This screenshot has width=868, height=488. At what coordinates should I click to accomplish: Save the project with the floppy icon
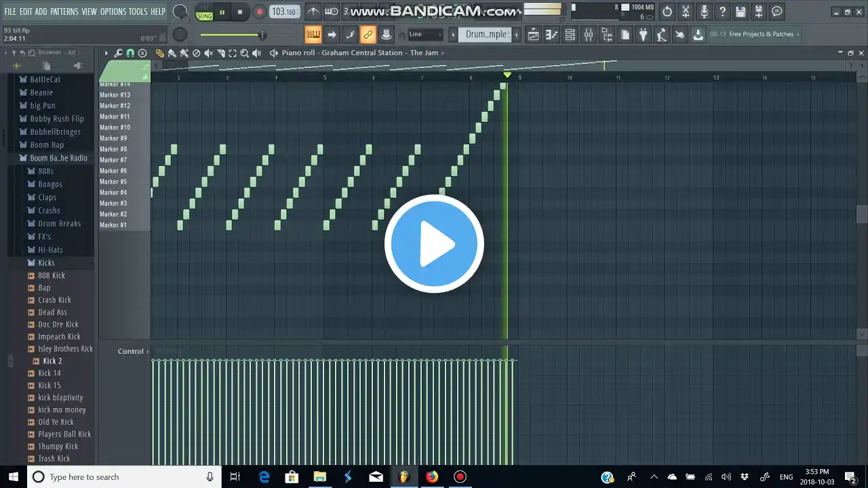click(x=741, y=12)
